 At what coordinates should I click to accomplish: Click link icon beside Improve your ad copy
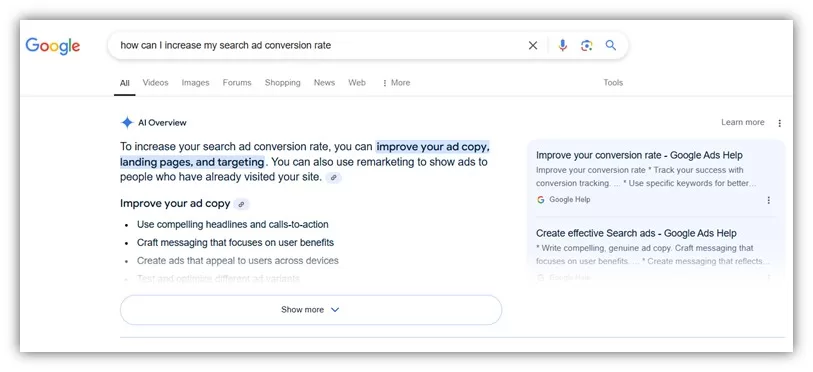pos(241,204)
